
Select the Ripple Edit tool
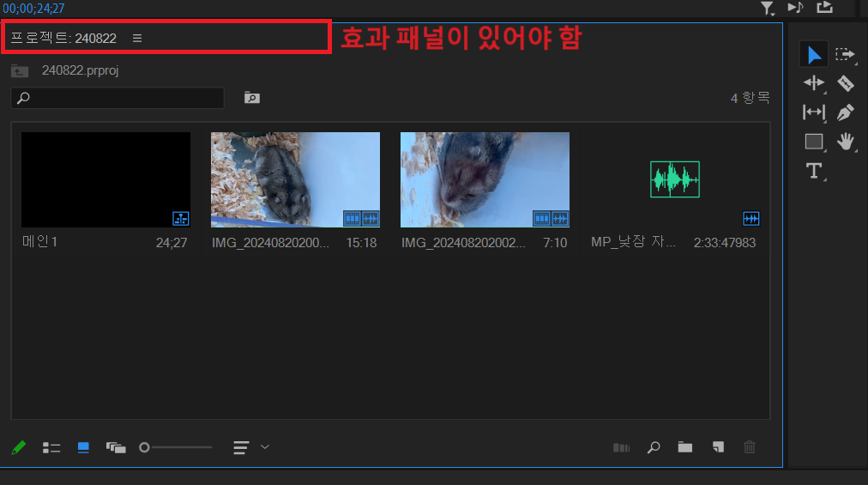[x=814, y=83]
